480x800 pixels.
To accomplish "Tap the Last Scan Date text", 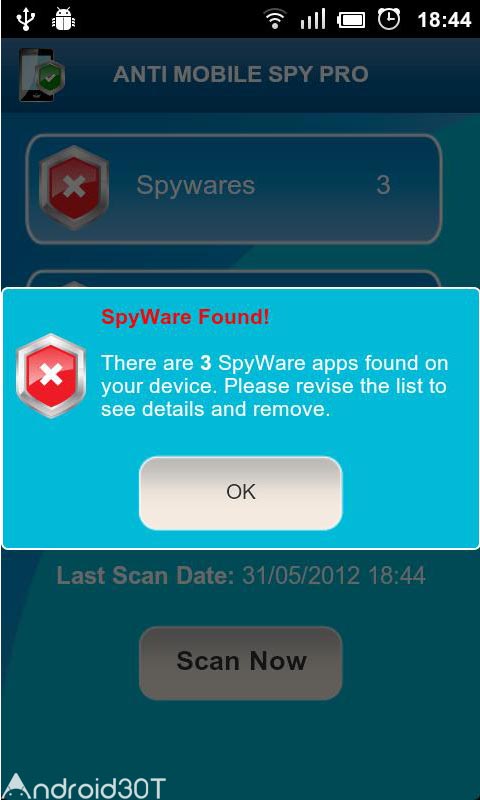I will (241, 576).
